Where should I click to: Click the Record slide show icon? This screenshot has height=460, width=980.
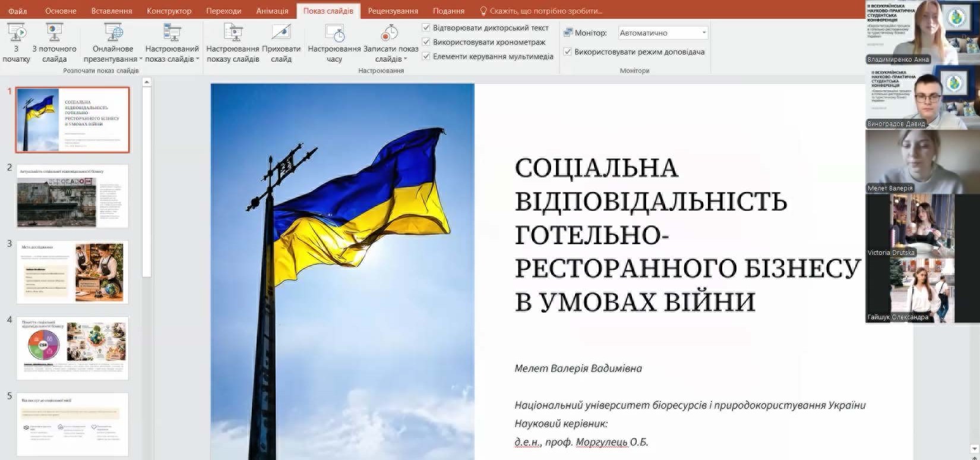[390, 33]
